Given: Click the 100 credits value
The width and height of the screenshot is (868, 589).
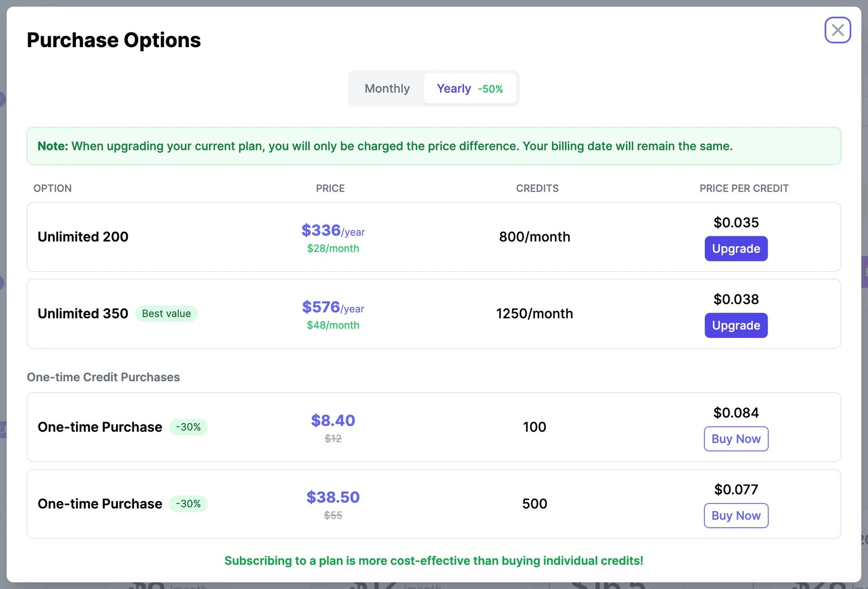Looking at the screenshot, I should [x=534, y=427].
